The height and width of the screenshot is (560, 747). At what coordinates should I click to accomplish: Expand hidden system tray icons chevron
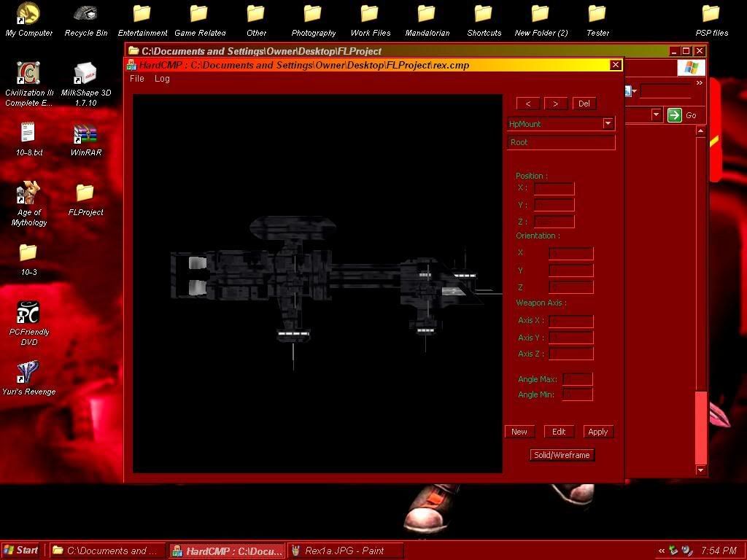tap(662, 551)
